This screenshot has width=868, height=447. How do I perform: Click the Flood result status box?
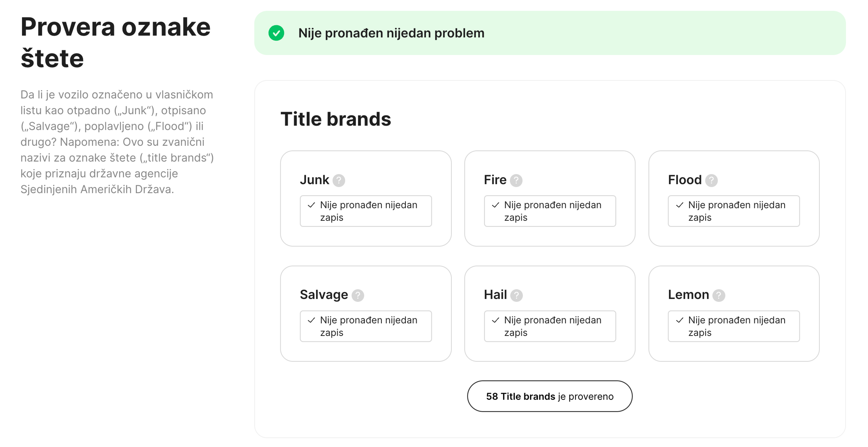[x=734, y=211]
